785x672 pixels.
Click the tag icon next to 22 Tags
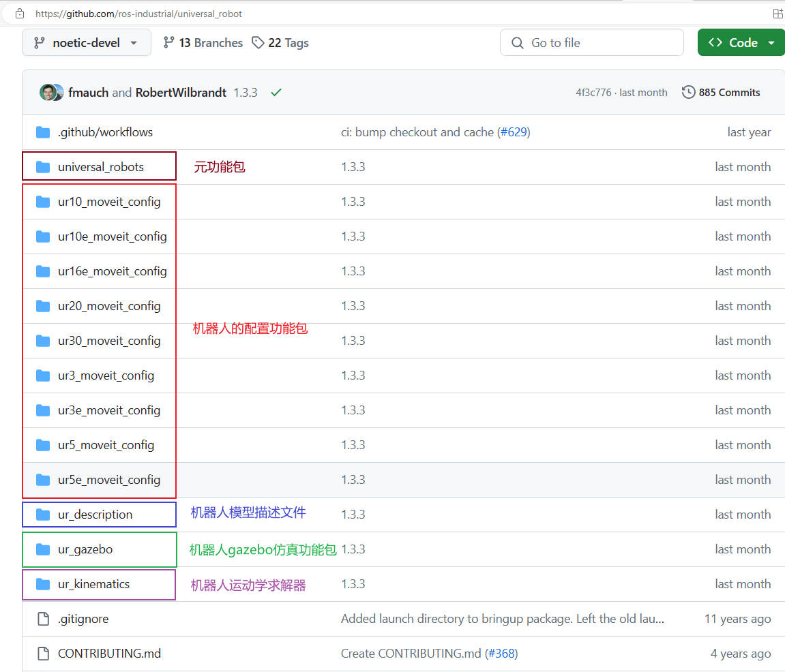pyautogui.click(x=258, y=43)
